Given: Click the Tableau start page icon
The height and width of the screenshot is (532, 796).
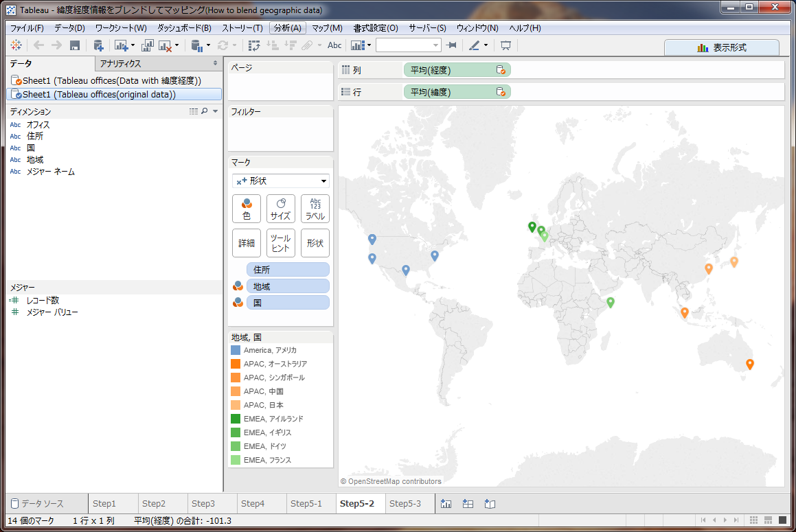Looking at the screenshot, I should pos(16,45).
